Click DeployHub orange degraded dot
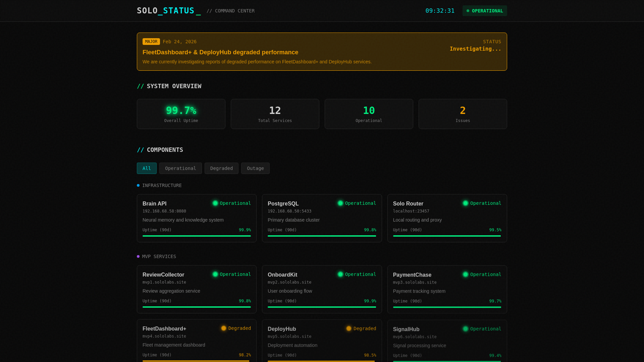644x362 pixels. point(349,328)
